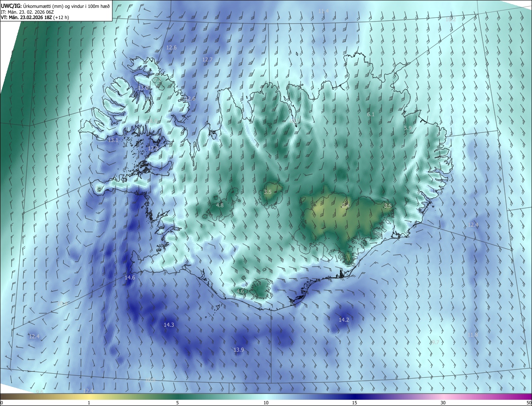Click the 5 tick on the color scale
The width and height of the screenshot is (532, 406).
click(x=177, y=403)
